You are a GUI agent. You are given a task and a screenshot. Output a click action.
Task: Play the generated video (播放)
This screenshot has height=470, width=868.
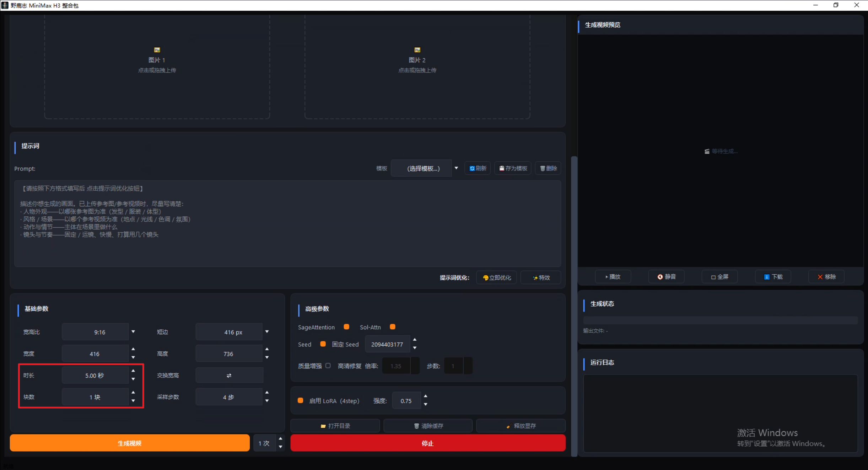(x=613, y=277)
